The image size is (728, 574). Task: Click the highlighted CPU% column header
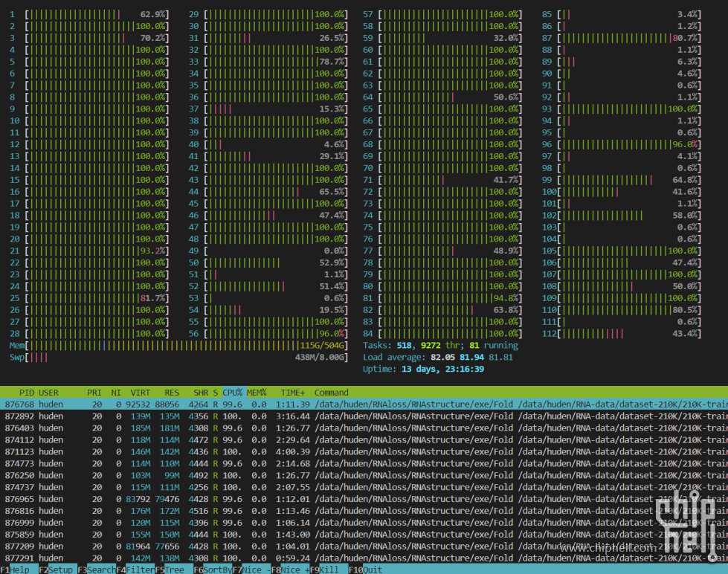[x=233, y=393]
